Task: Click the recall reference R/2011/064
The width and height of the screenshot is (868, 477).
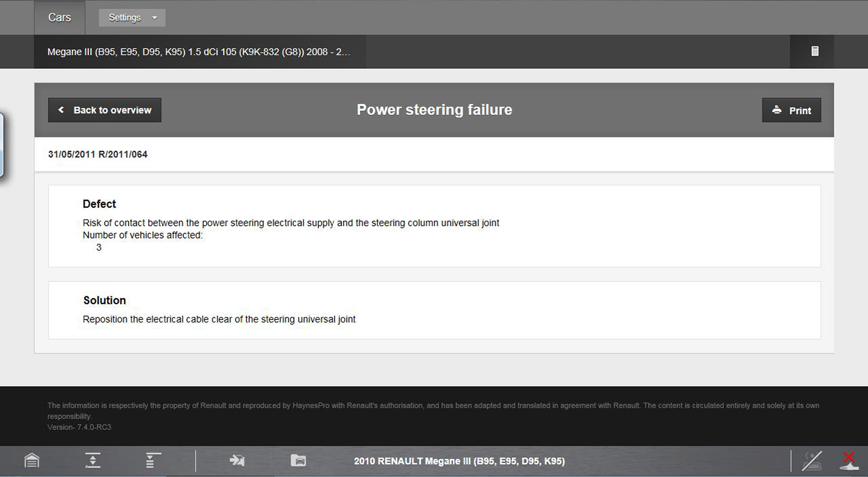Action: click(123, 155)
